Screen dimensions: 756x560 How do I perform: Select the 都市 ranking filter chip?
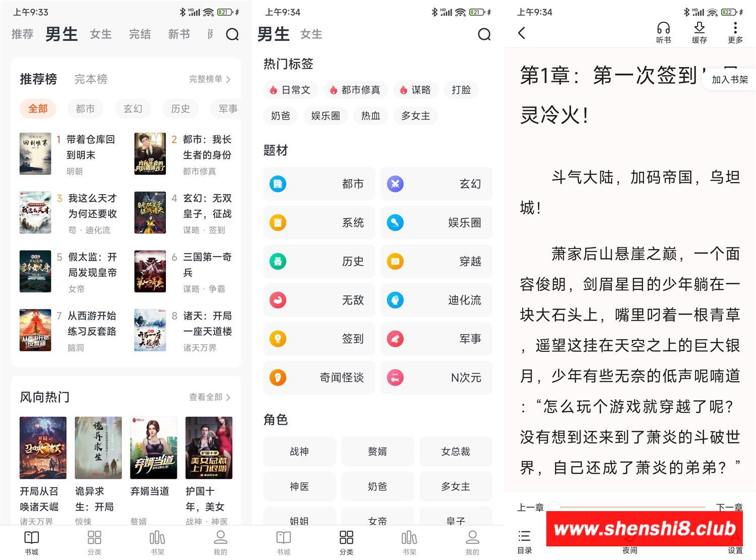click(85, 108)
